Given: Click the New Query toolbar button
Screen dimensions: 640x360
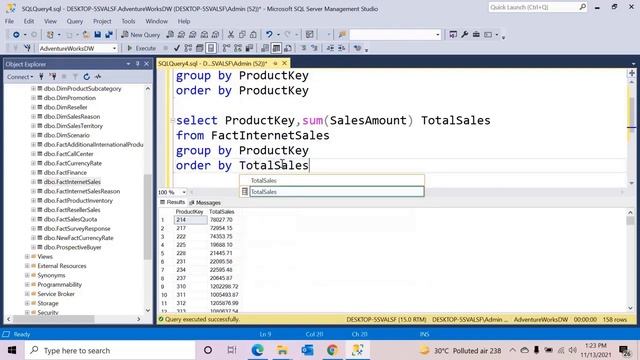Looking at the screenshot, I should click(140, 35).
